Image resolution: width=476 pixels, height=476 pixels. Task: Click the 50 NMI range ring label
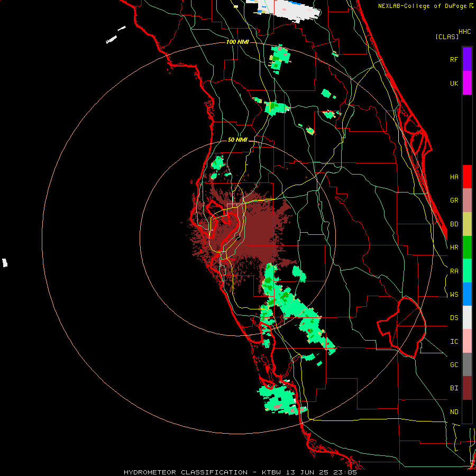(x=237, y=140)
